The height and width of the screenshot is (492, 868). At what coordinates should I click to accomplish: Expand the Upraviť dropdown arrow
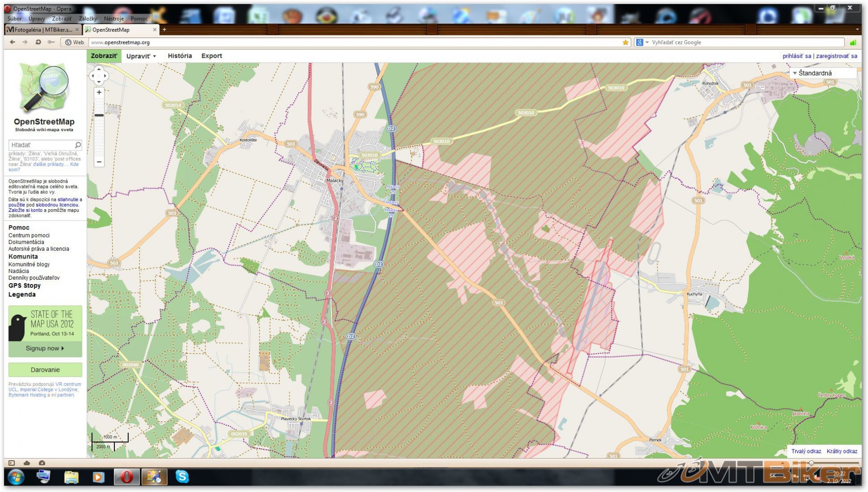tap(155, 56)
